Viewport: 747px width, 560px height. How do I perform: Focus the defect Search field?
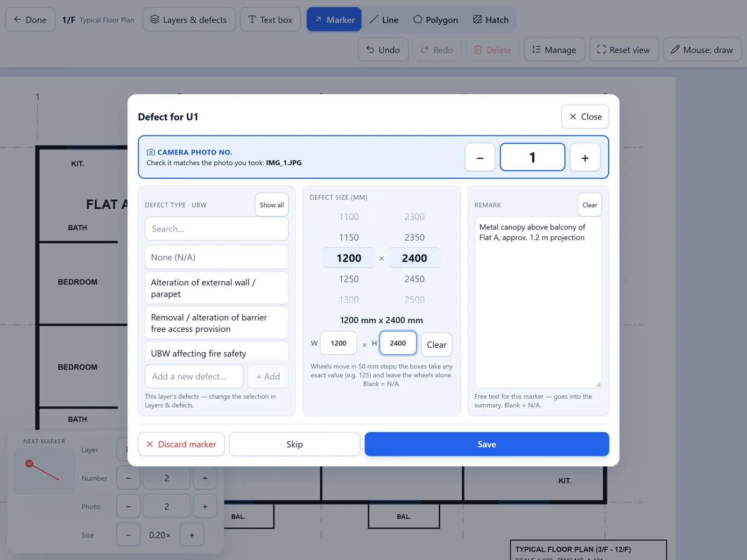tap(217, 229)
